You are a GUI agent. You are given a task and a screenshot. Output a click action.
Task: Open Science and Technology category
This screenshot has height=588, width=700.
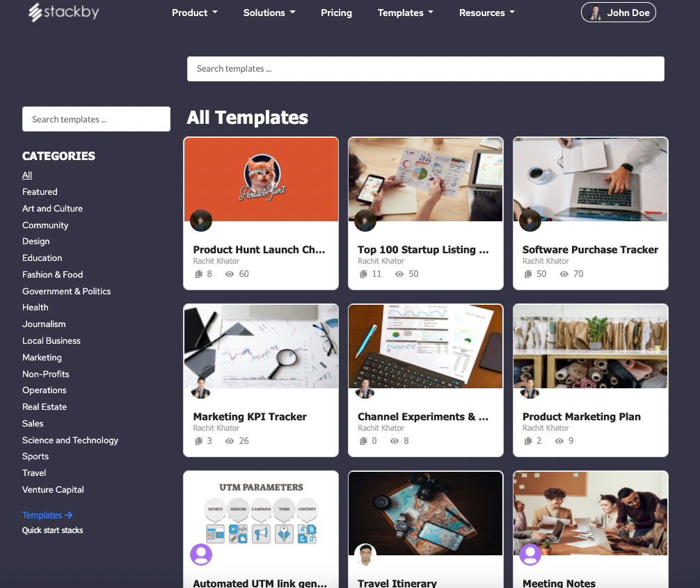70,440
